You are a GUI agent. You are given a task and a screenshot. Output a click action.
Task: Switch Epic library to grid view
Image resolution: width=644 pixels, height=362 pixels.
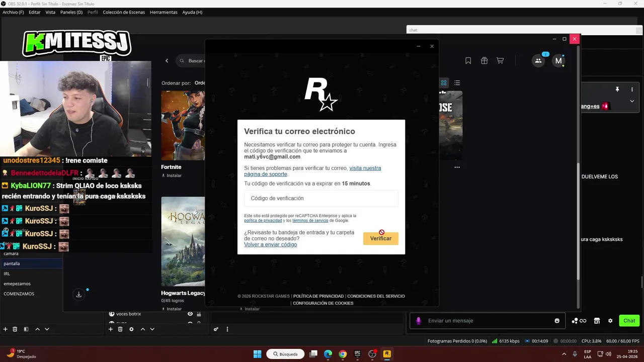[x=444, y=83]
